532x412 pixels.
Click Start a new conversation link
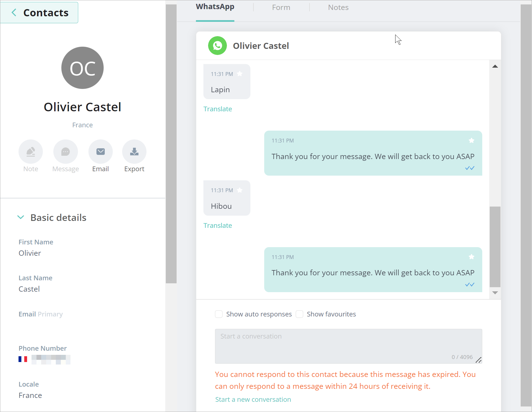(x=253, y=399)
